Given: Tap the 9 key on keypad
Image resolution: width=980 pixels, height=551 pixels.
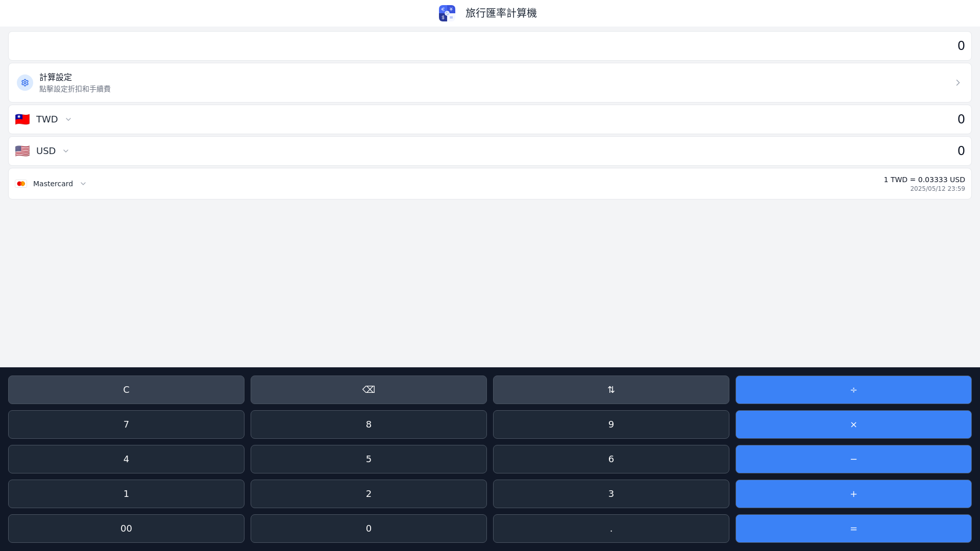Looking at the screenshot, I should point(611,424).
